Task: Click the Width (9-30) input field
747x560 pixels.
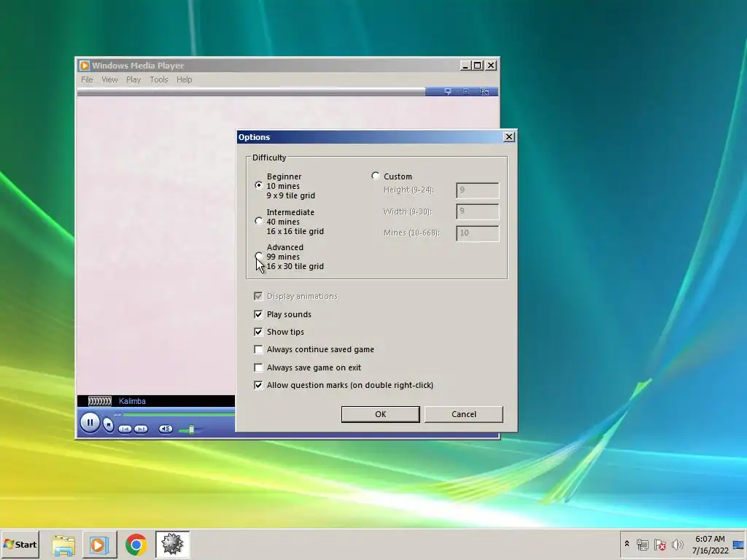Action: (477, 211)
